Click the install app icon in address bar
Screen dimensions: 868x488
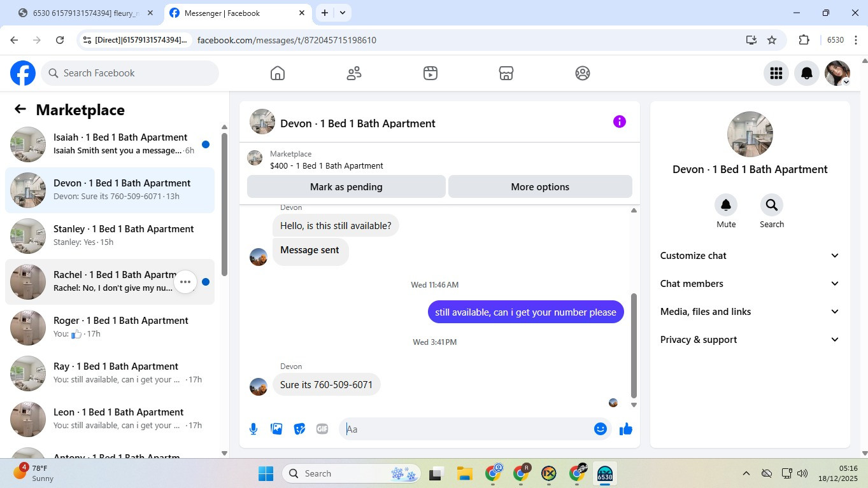[x=751, y=40]
